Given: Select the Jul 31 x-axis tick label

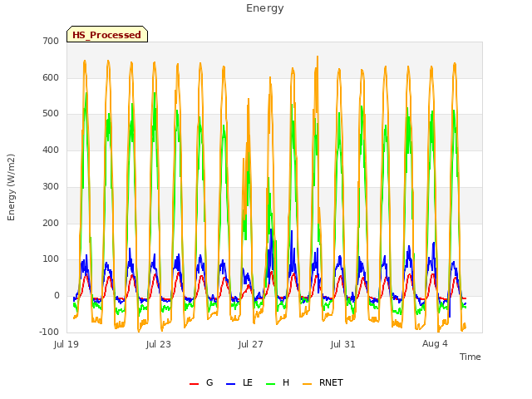Looking at the screenshot, I should (x=342, y=344).
